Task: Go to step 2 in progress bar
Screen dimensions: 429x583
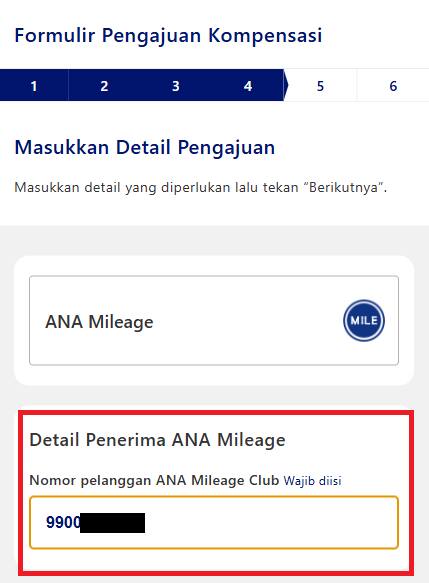Action: point(104,86)
